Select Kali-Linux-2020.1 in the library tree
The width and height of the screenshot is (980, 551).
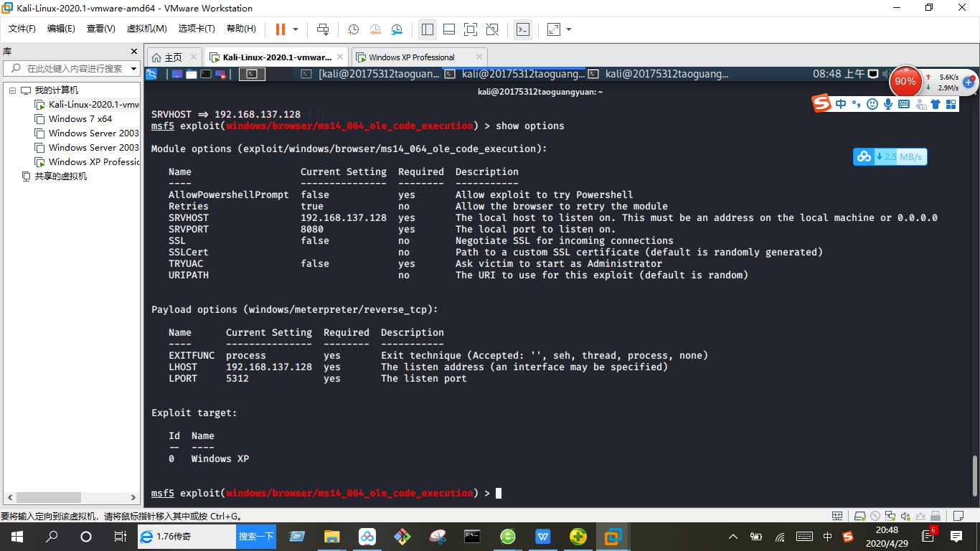88,105
